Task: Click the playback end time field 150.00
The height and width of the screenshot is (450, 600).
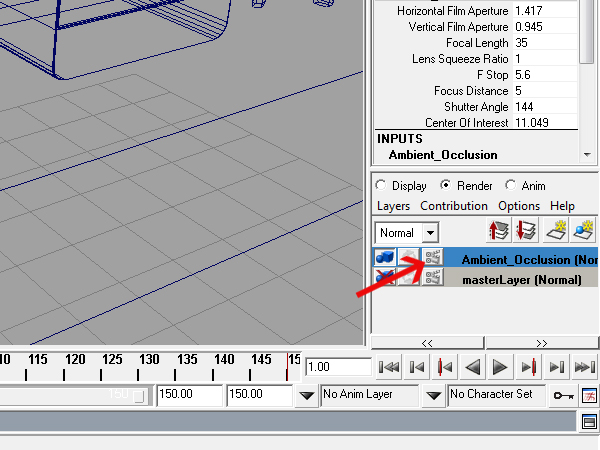Action: 189,394
